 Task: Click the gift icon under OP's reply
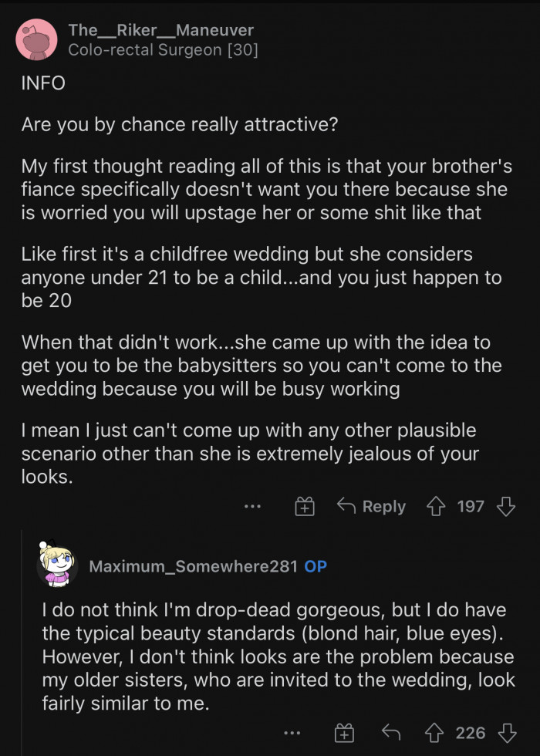pyautogui.click(x=345, y=733)
